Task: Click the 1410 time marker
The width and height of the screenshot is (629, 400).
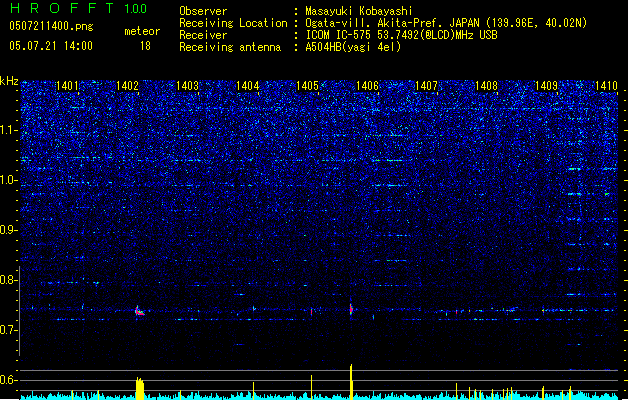Action: 606,86
